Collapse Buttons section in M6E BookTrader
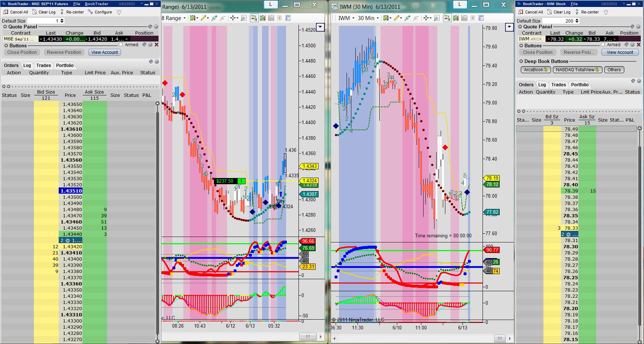The image size is (644, 344). (x=6, y=46)
